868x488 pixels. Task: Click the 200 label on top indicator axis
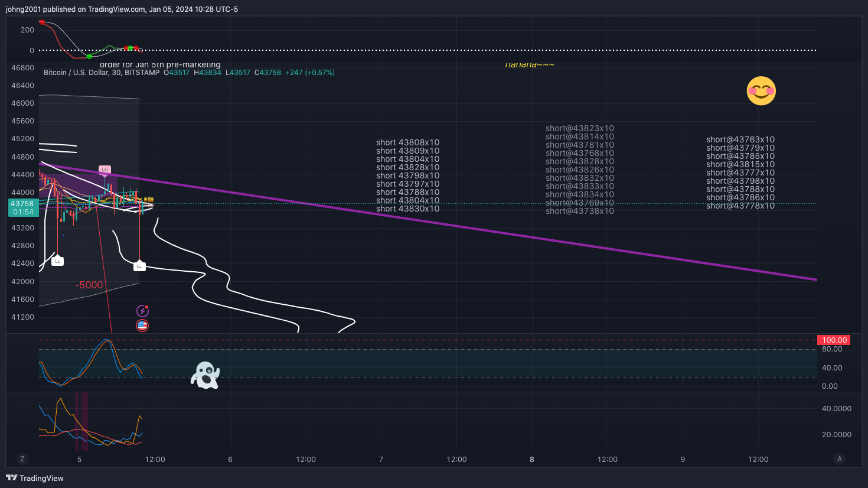tap(27, 30)
